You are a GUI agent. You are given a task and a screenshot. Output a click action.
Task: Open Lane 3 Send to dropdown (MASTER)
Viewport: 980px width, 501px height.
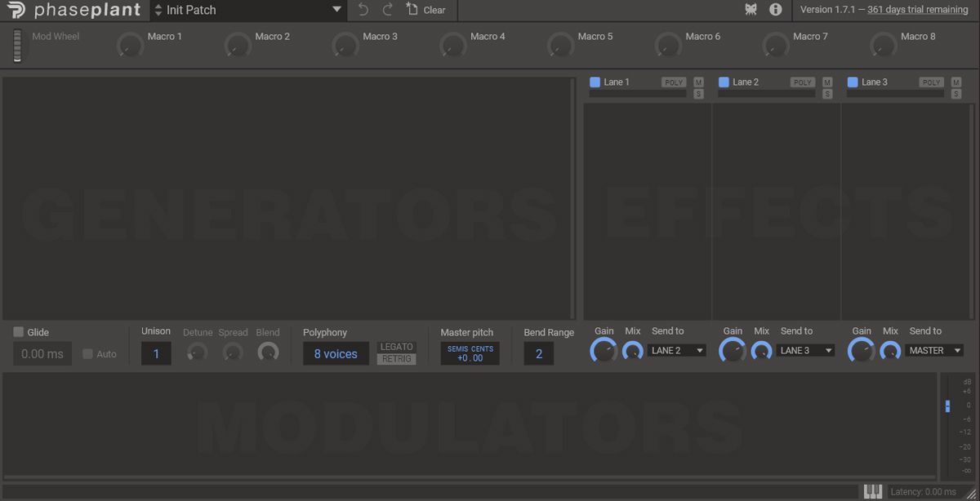(x=935, y=351)
